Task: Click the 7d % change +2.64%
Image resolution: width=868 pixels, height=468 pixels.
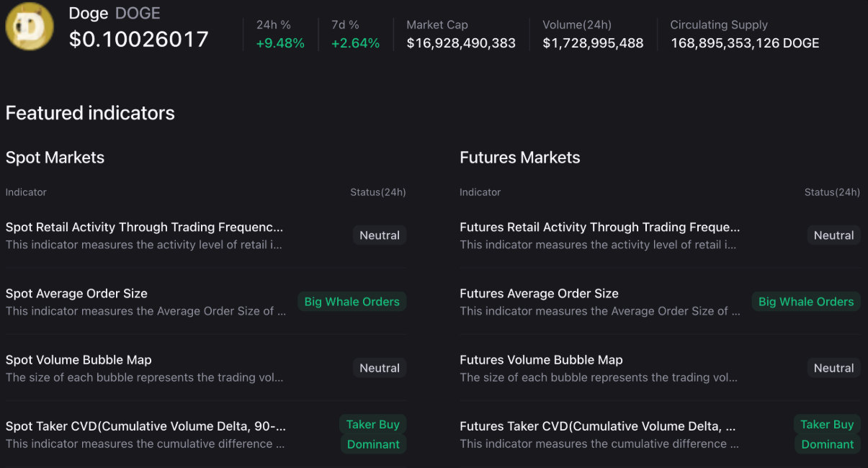Action: point(354,42)
